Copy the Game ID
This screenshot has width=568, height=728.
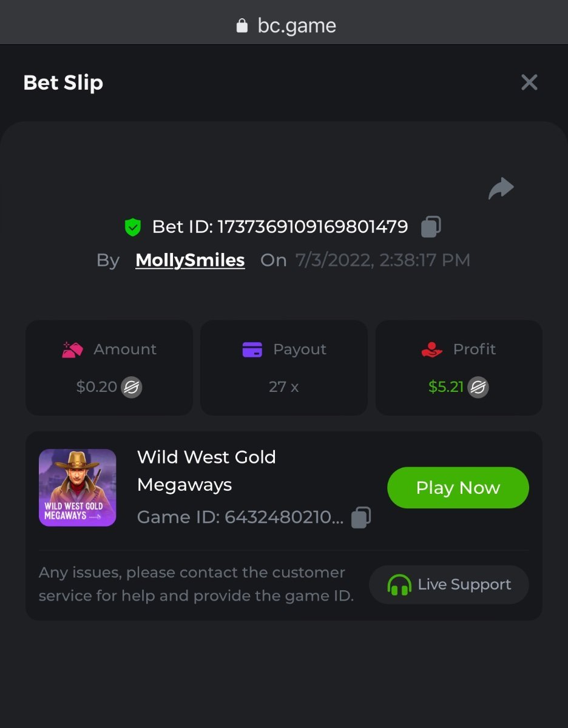pos(361,517)
